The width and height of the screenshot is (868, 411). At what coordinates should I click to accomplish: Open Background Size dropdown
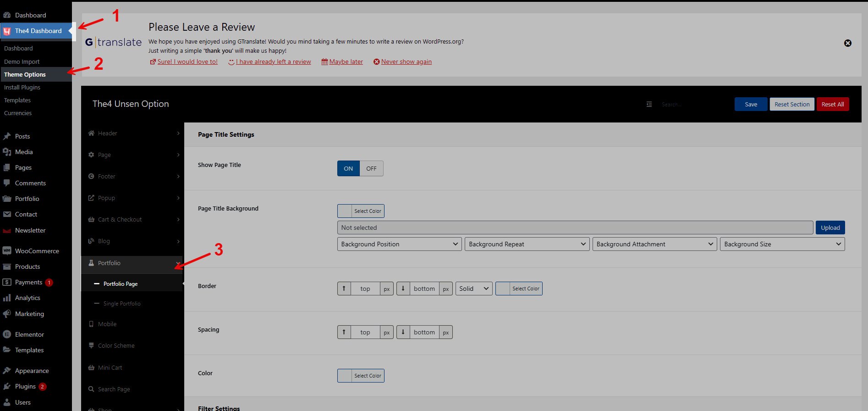coord(782,244)
